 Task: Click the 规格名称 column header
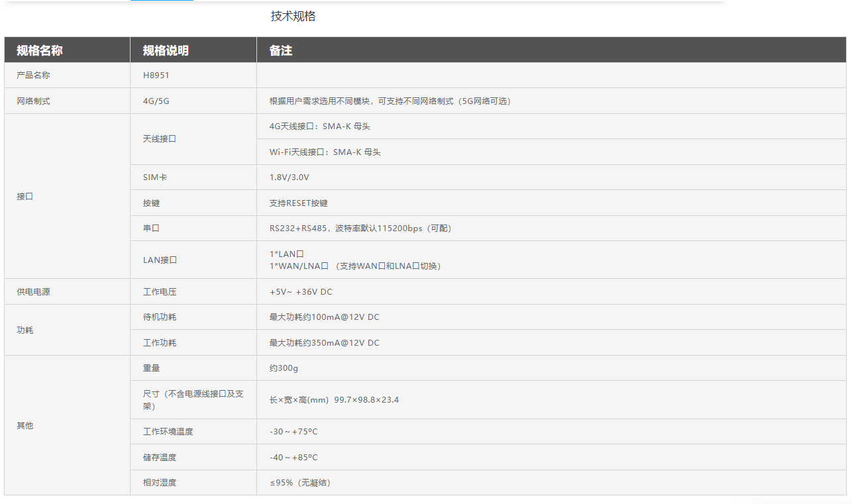click(x=40, y=50)
